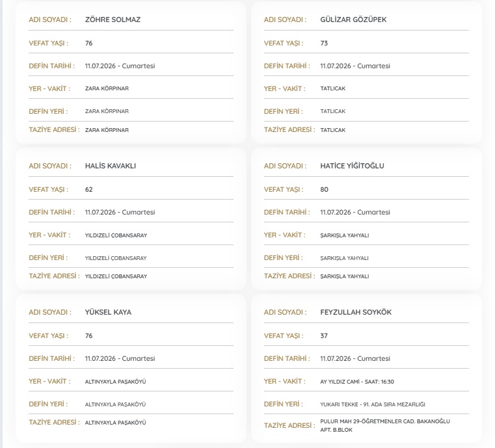
Task: Click HALİS KAVAKLI name entry
Action: [111, 166]
